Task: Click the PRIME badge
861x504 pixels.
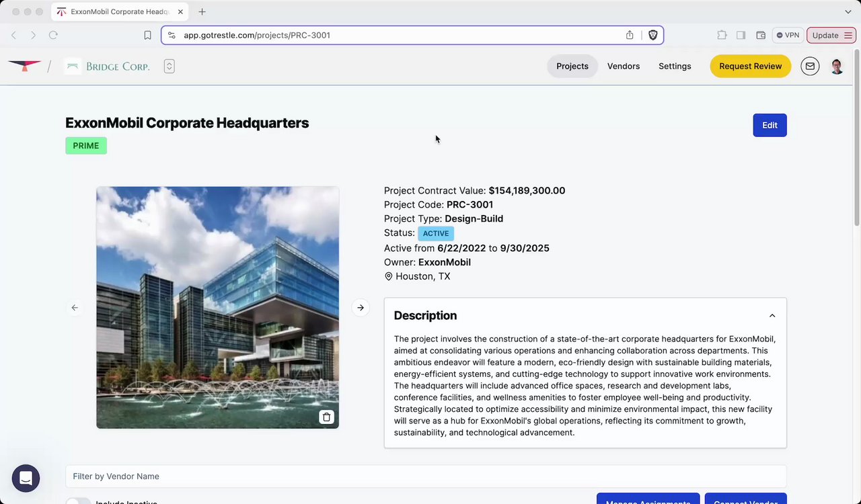Action: coord(86,146)
